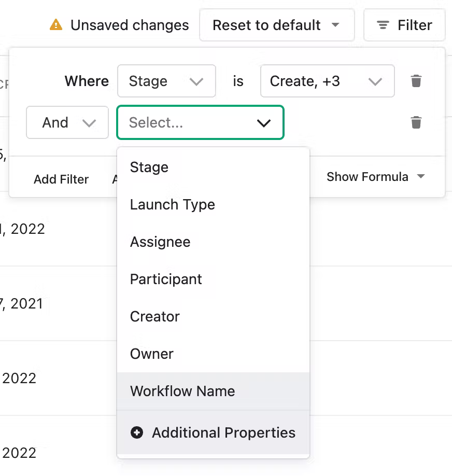452x476 pixels.
Task: Open the Reset to default dropdown
Action: tap(277, 25)
